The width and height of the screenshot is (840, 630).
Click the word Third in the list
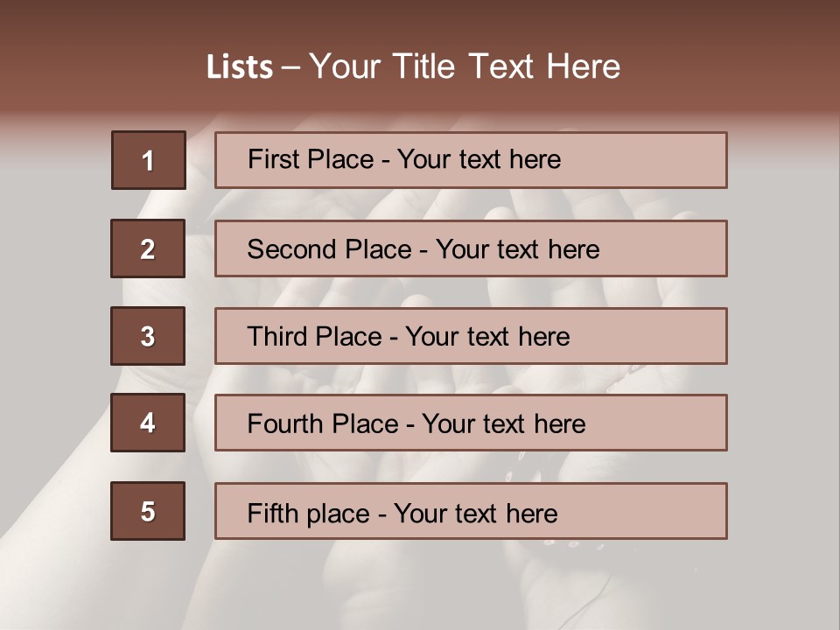coord(279,337)
